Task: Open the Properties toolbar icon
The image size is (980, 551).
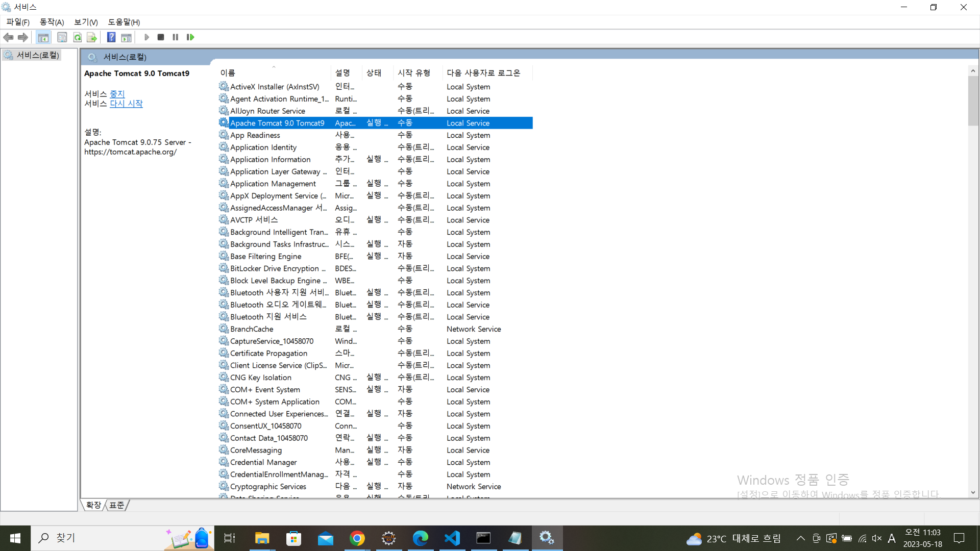Action: 62,37
